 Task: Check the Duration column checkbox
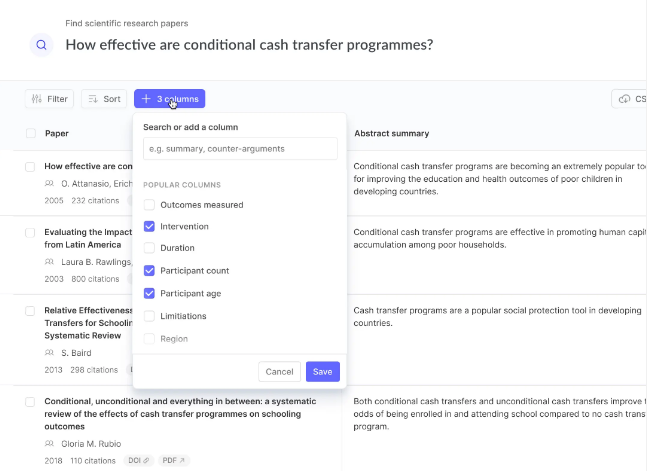coord(150,248)
